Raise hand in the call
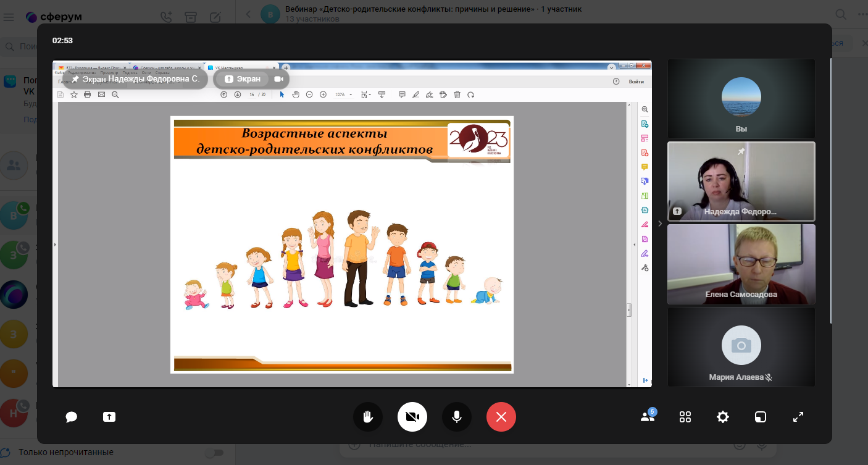This screenshot has height=465, width=868. pyautogui.click(x=368, y=417)
